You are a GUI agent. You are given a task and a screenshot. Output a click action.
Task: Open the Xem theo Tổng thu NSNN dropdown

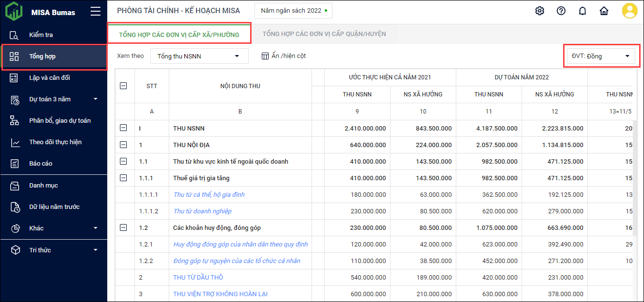tap(199, 56)
